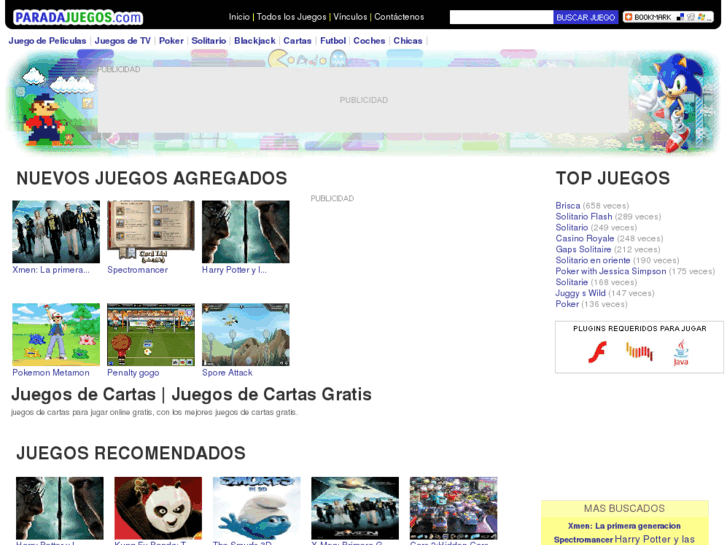Screen dimensions: 727x545
Task: Open Harry Potter thumbnail in new games
Action: (x=246, y=231)
